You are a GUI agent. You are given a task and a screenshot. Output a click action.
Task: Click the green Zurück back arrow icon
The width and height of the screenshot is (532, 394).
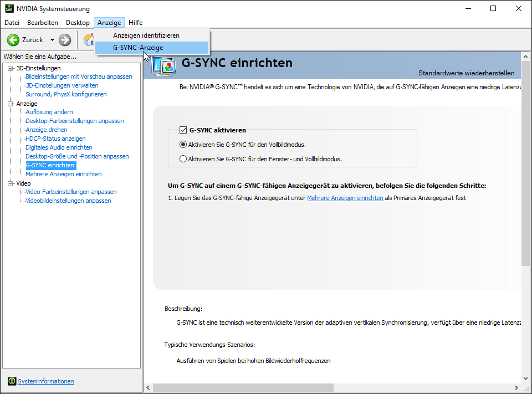(x=13, y=40)
